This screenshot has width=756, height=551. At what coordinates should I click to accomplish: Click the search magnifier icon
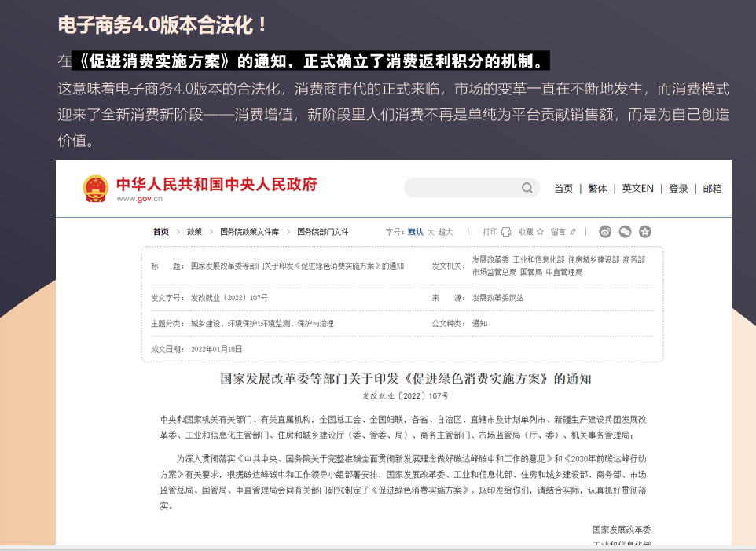click(527, 188)
